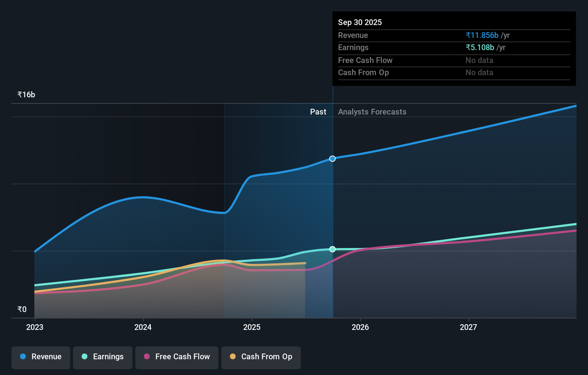Select the Revenue data point marker on the chart
The width and height of the screenshot is (588, 375).
click(x=332, y=159)
